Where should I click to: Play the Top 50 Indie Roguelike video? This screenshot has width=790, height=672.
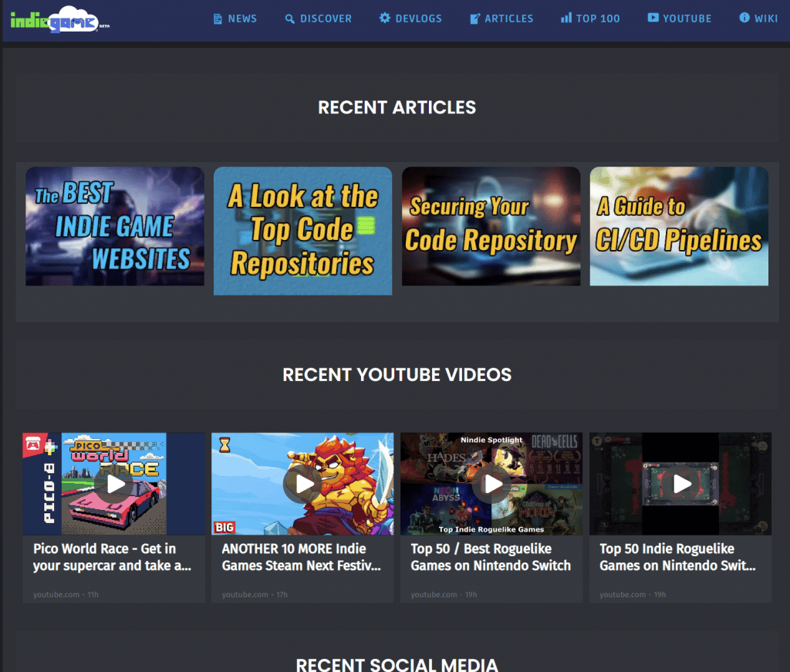tap(680, 484)
